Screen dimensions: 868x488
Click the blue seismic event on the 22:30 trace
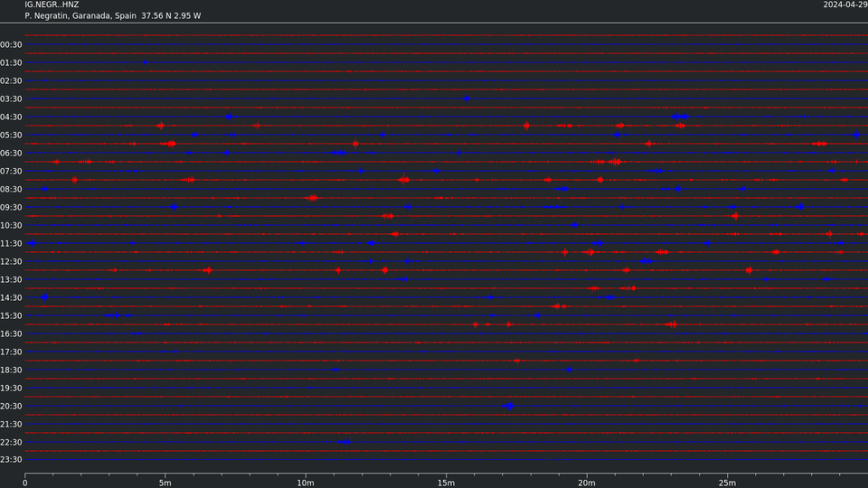pos(344,442)
